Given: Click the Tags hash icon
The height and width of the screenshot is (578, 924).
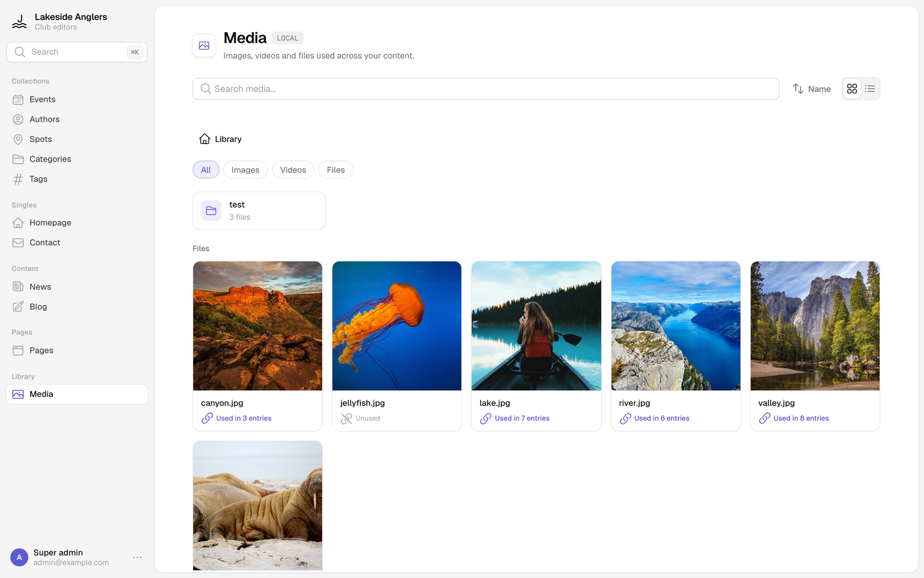Looking at the screenshot, I should coord(18,179).
